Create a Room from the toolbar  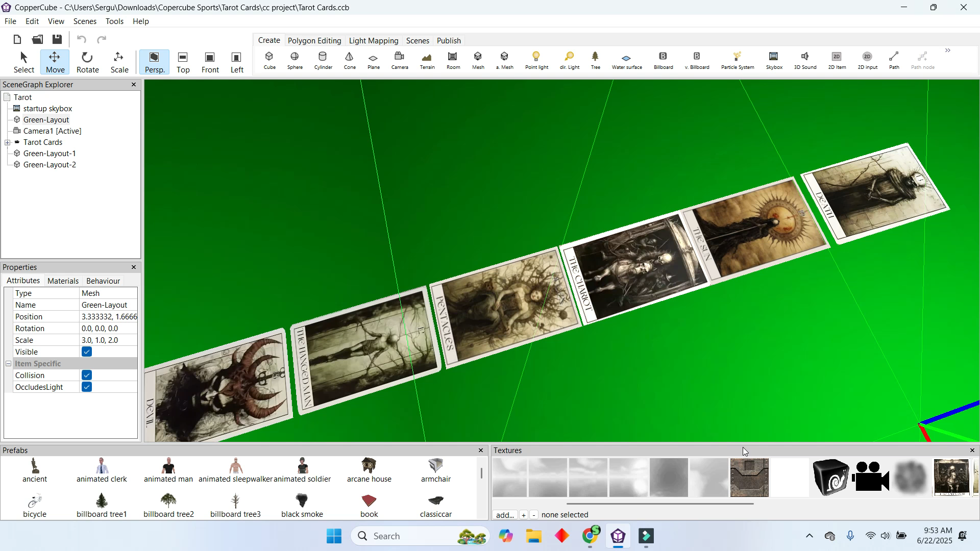coord(453,61)
